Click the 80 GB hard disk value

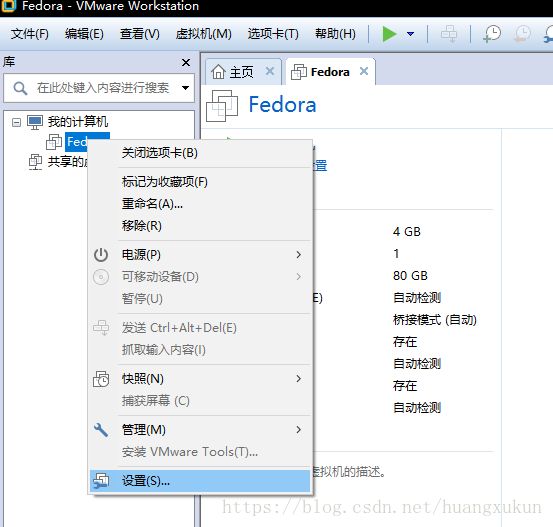tap(410, 275)
